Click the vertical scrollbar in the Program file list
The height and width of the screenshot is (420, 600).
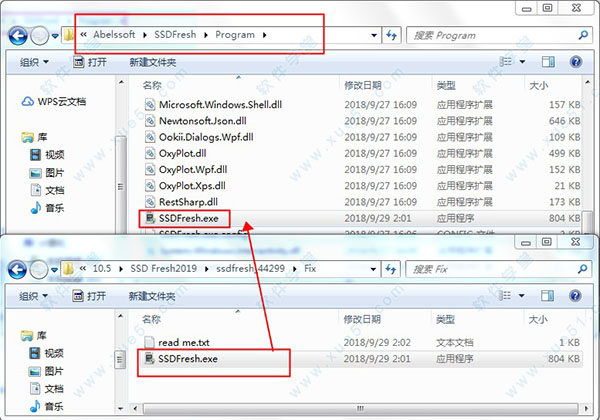pos(587,150)
